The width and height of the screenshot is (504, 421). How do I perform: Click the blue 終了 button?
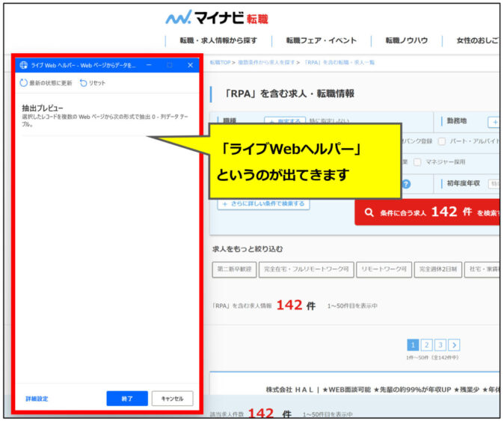point(127,399)
